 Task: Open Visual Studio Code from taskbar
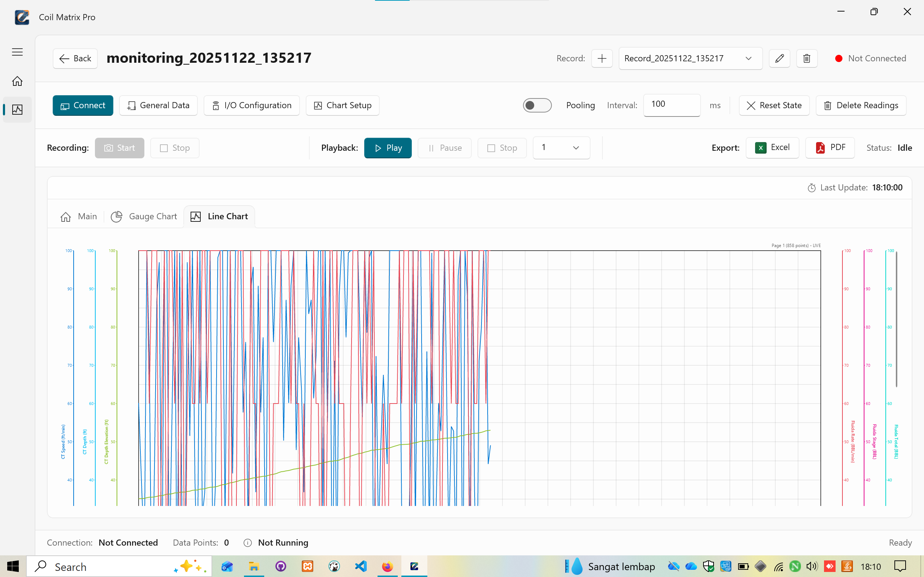tap(361, 566)
